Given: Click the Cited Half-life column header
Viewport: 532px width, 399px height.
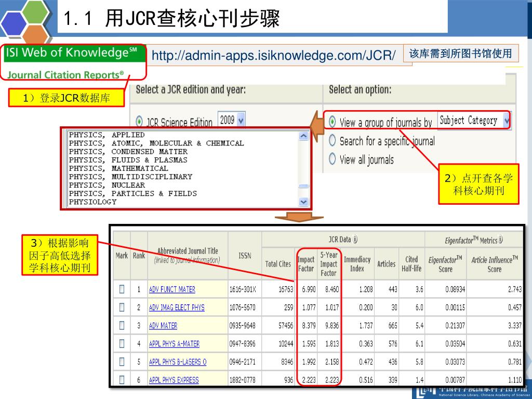Looking at the screenshot, I should pos(411,264).
